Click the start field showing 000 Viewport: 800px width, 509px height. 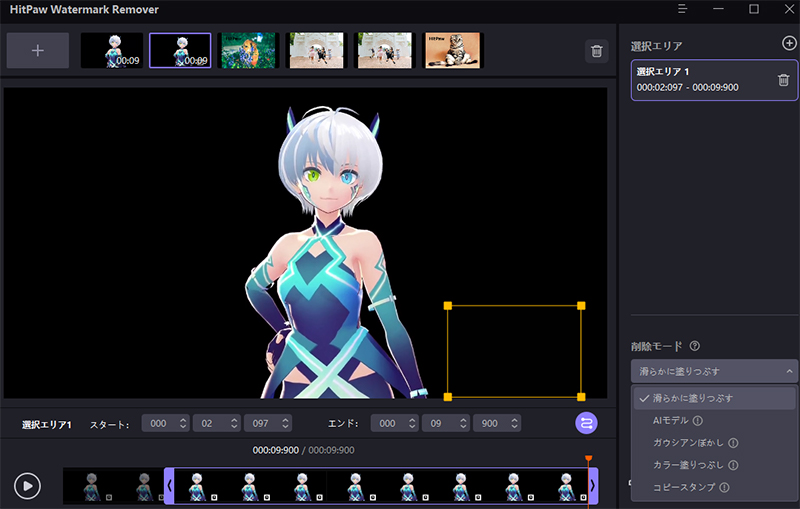[x=165, y=423]
